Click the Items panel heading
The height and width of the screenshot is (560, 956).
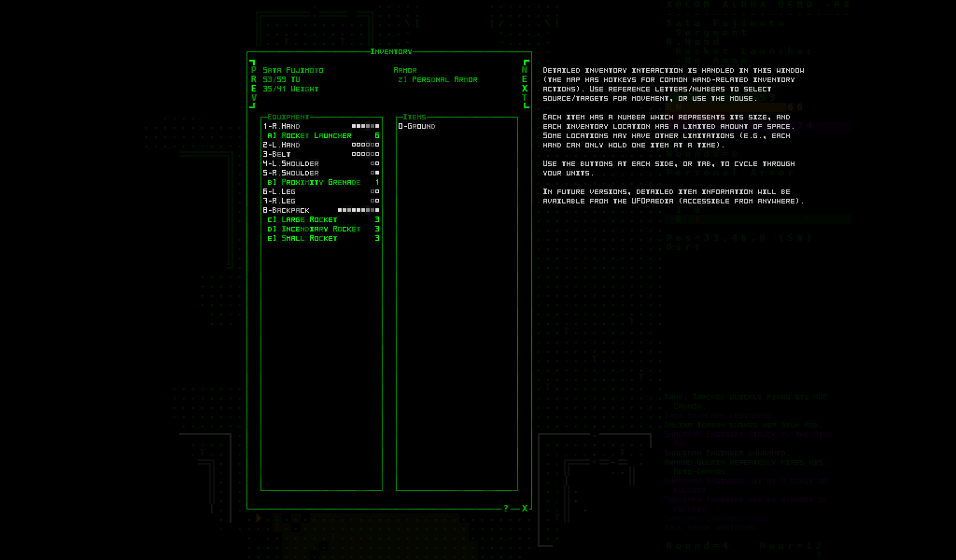point(415,117)
